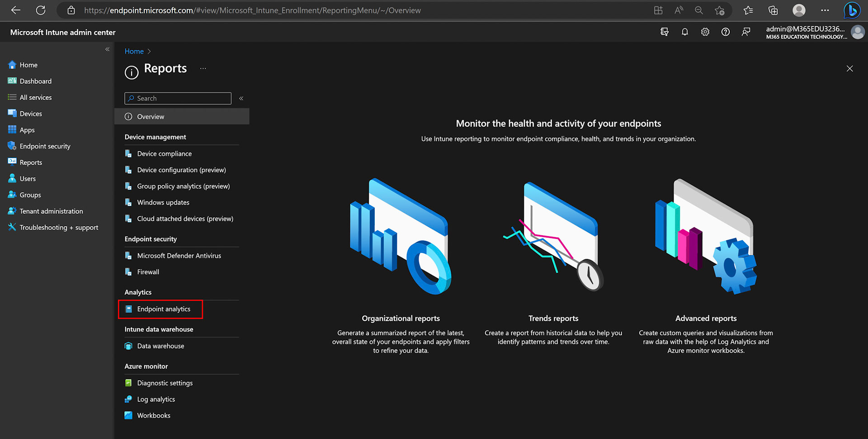
Task: Collapse the left navigation menu
Action: tap(107, 49)
